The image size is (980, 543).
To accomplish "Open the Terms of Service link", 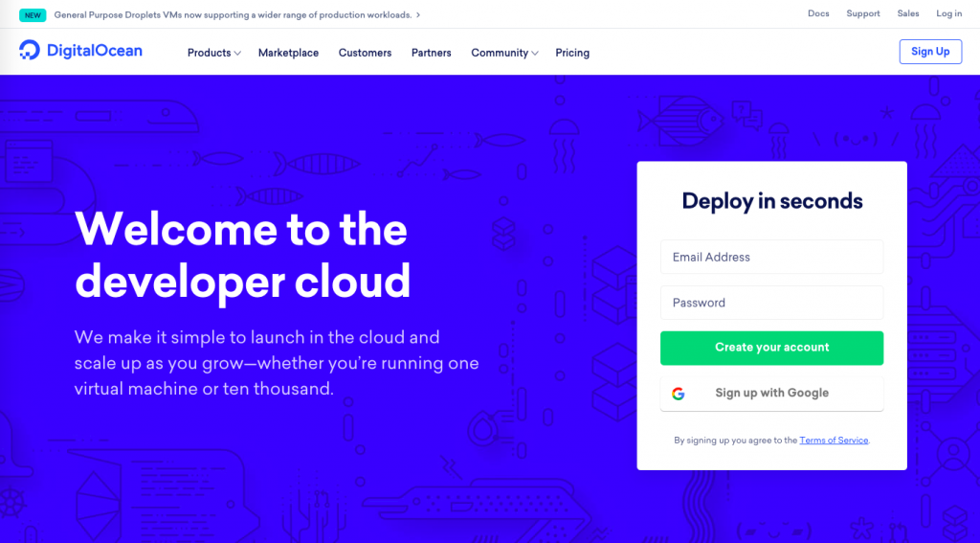I will point(834,441).
